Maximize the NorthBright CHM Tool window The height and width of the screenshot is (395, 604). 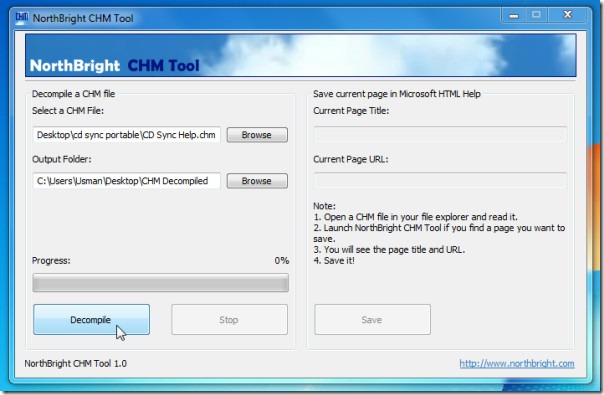536,15
